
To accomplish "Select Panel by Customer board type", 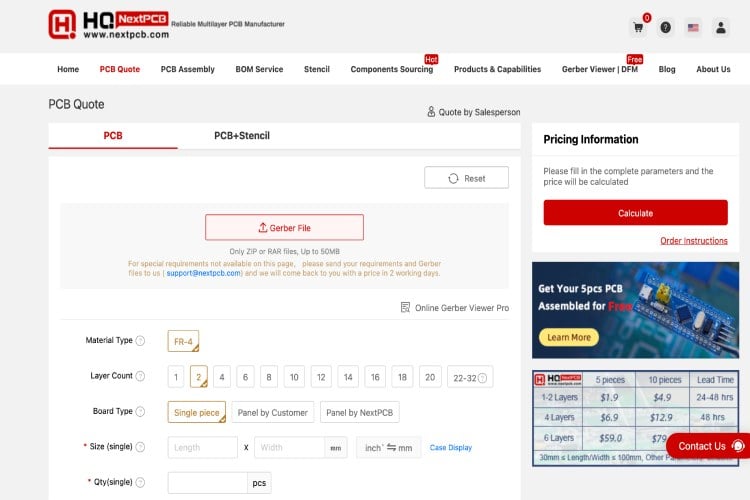I will click(273, 412).
